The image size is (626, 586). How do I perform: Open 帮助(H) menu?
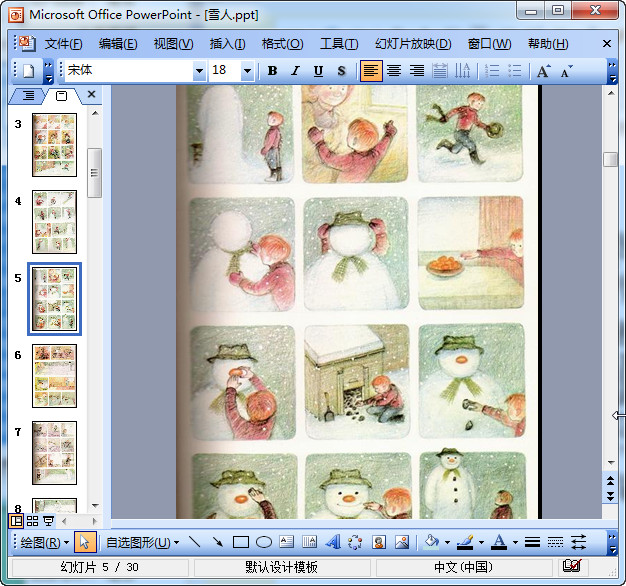pos(548,44)
